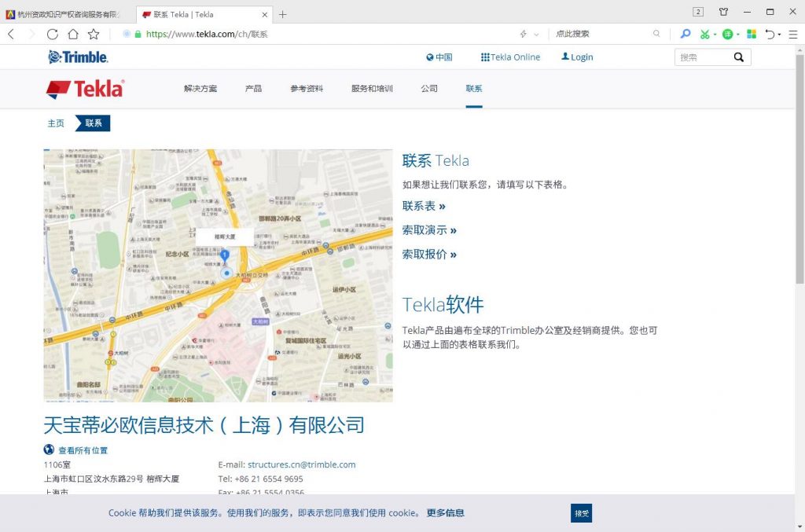This screenshot has width=805, height=532.
Task: Click the browser forward arrow
Action: (31, 35)
